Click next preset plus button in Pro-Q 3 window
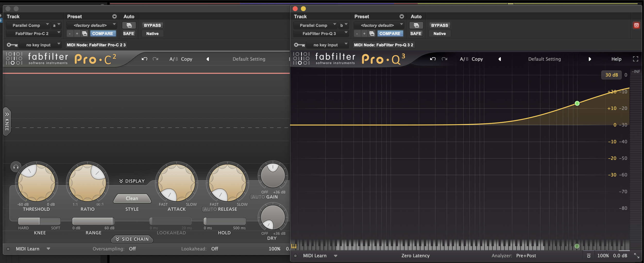 point(364,33)
